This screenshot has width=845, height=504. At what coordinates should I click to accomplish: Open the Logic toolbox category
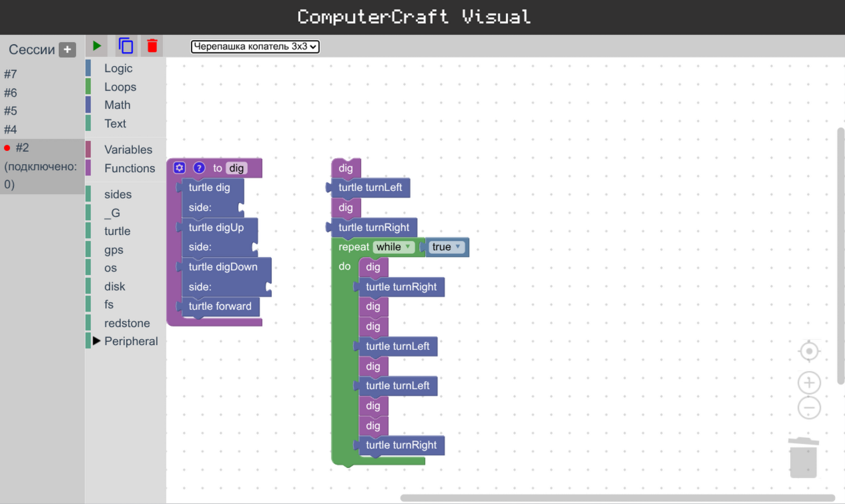[125, 68]
